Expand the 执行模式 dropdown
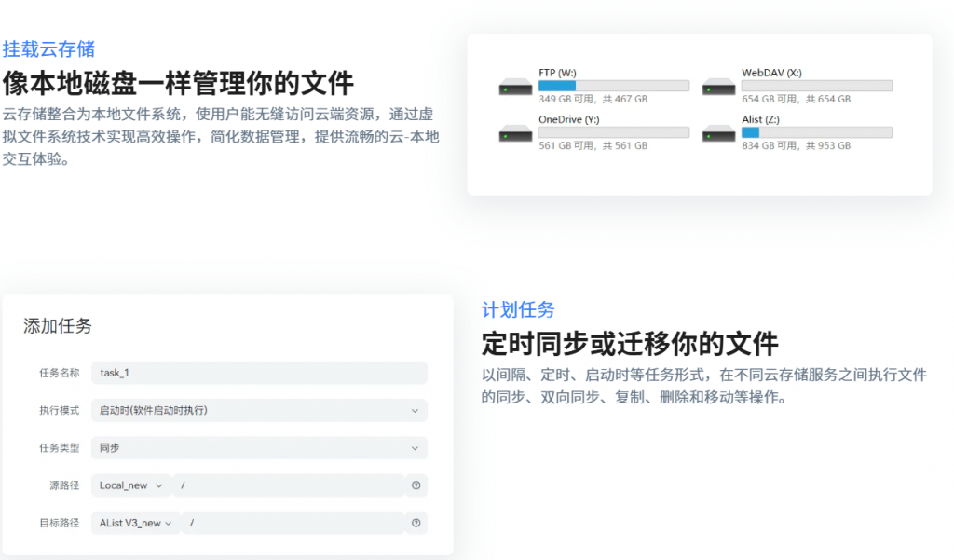The image size is (954, 560). (x=259, y=410)
